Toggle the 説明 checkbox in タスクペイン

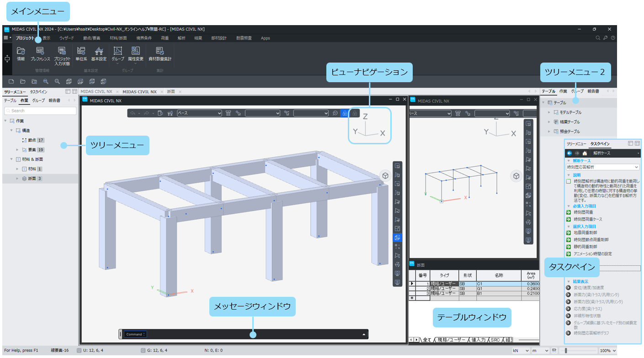pyautogui.click(x=568, y=182)
